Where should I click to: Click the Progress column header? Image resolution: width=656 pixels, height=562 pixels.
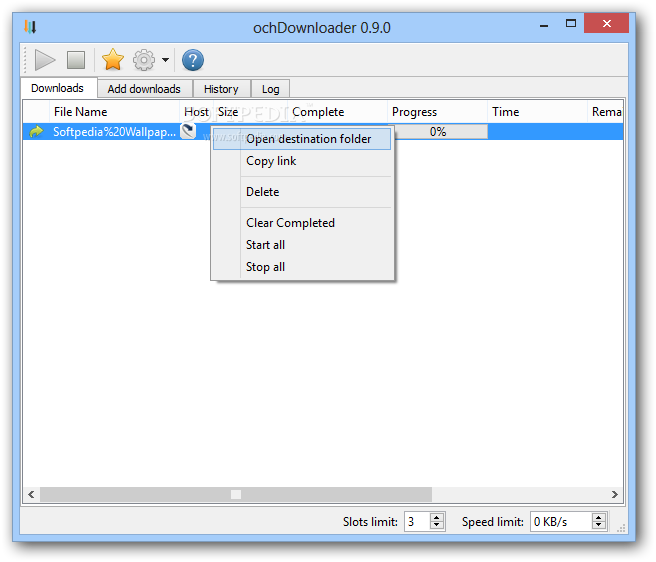[437, 112]
